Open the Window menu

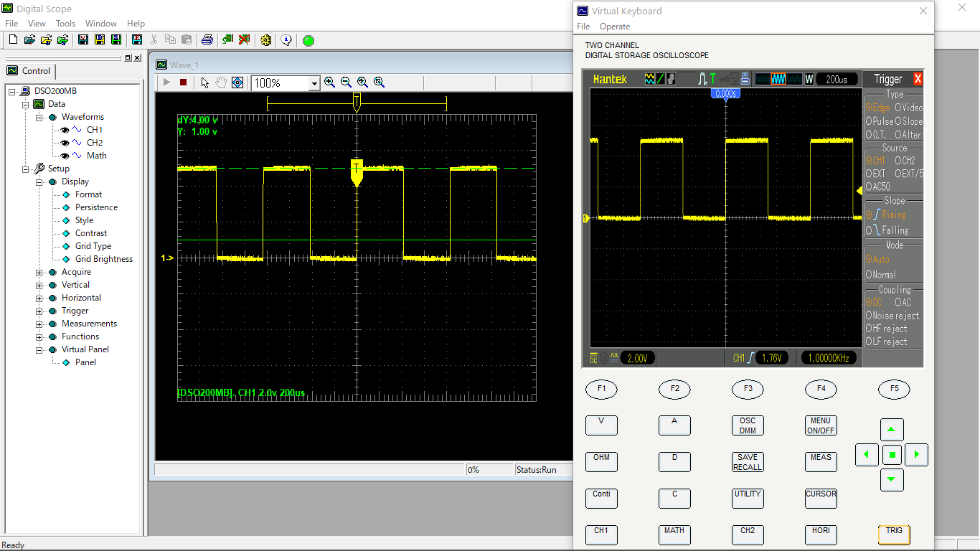101,24
